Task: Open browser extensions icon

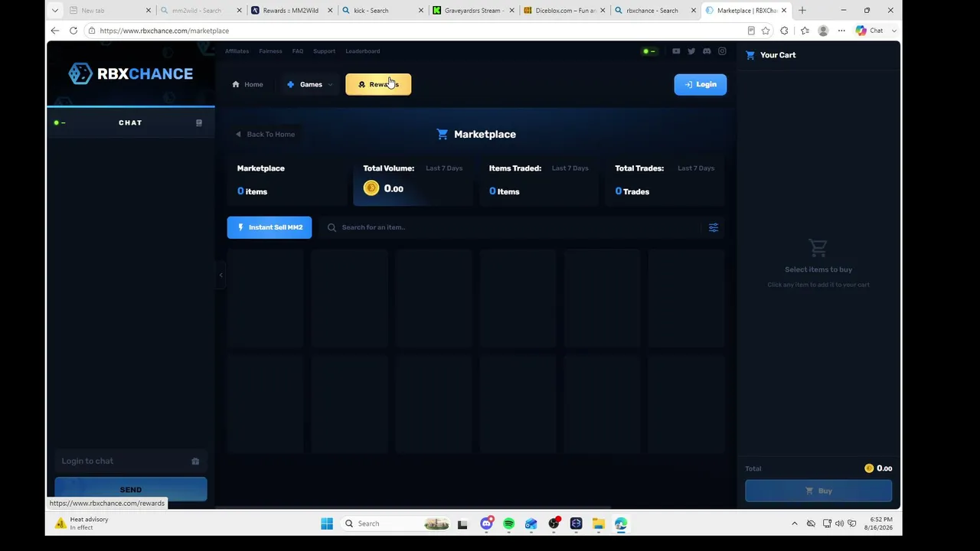Action: click(x=784, y=31)
